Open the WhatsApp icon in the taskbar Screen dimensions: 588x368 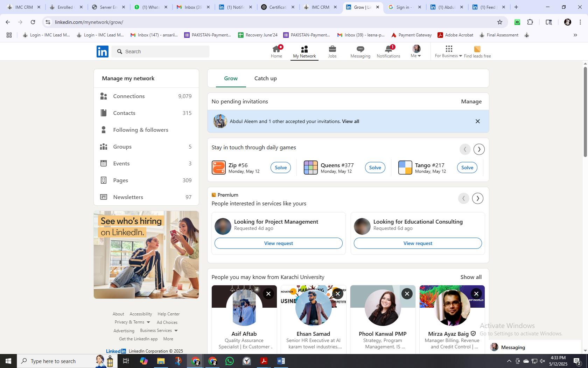coord(230,361)
